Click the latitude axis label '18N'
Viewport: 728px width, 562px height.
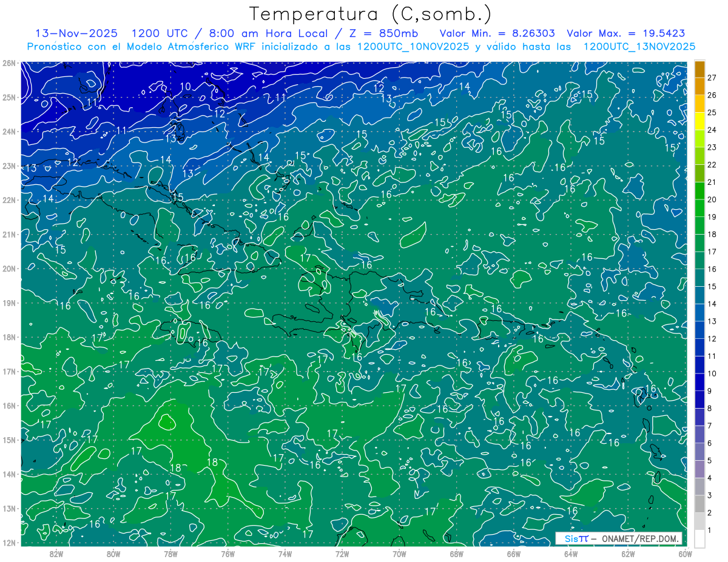(x=8, y=337)
